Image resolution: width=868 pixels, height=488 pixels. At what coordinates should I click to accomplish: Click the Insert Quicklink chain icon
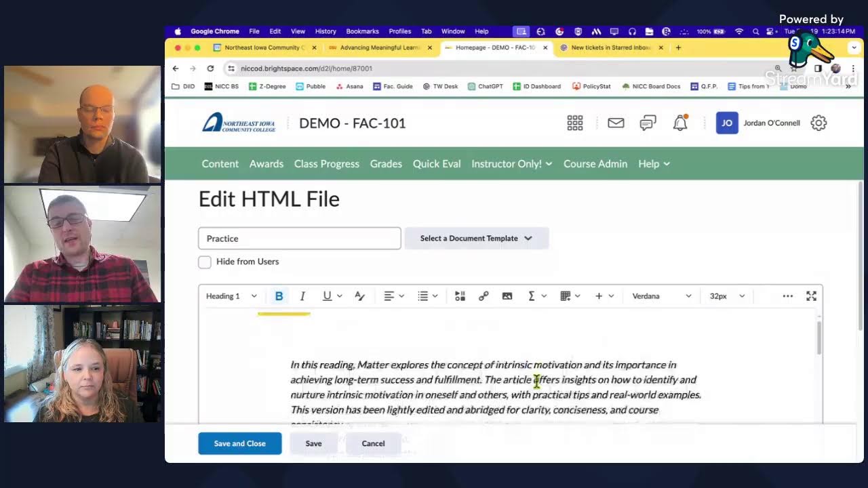[x=484, y=296]
